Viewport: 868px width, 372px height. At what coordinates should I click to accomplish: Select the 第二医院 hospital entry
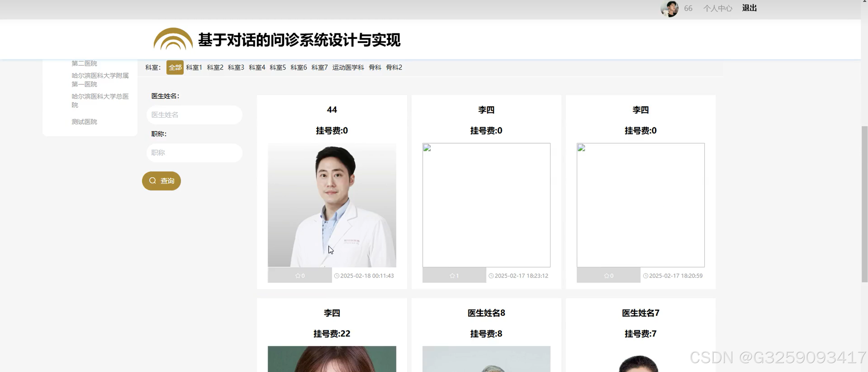tap(84, 63)
